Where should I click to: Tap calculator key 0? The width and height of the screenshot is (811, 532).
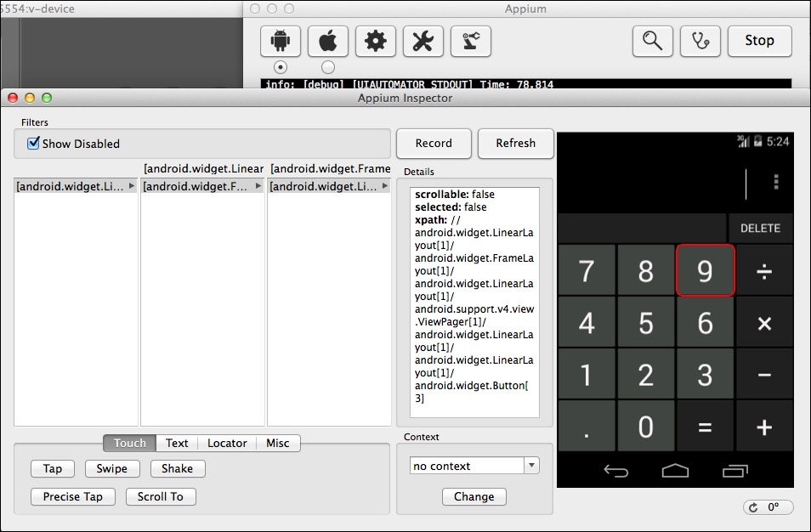[645, 426]
